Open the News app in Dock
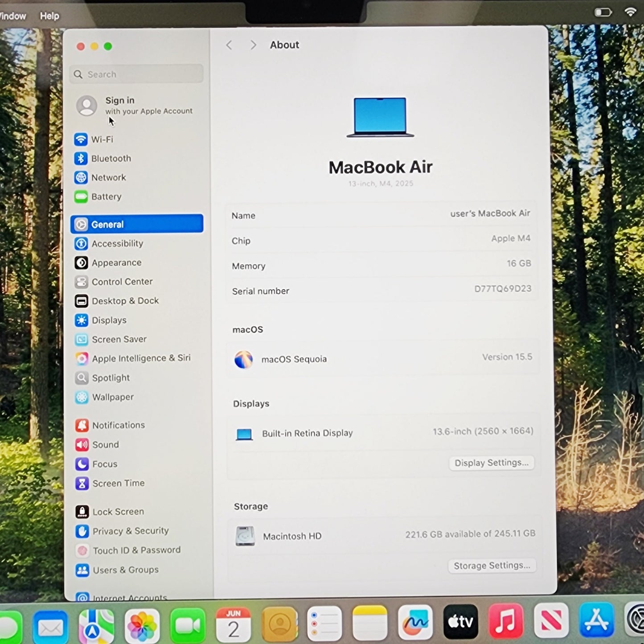The image size is (644, 644). click(551, 620)
